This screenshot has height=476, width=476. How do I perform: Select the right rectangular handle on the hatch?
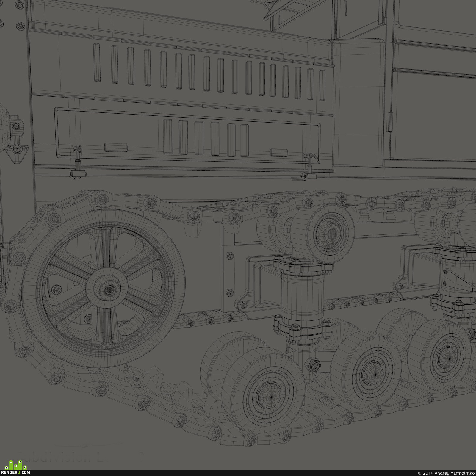click(x=279, y=153)
